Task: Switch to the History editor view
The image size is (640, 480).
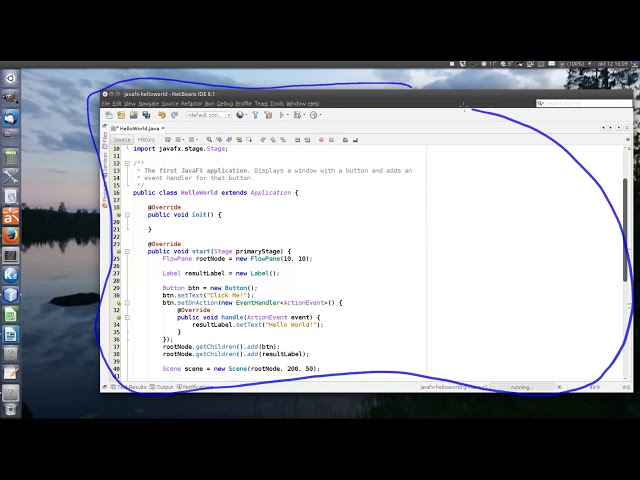Action: pos(146,140)
